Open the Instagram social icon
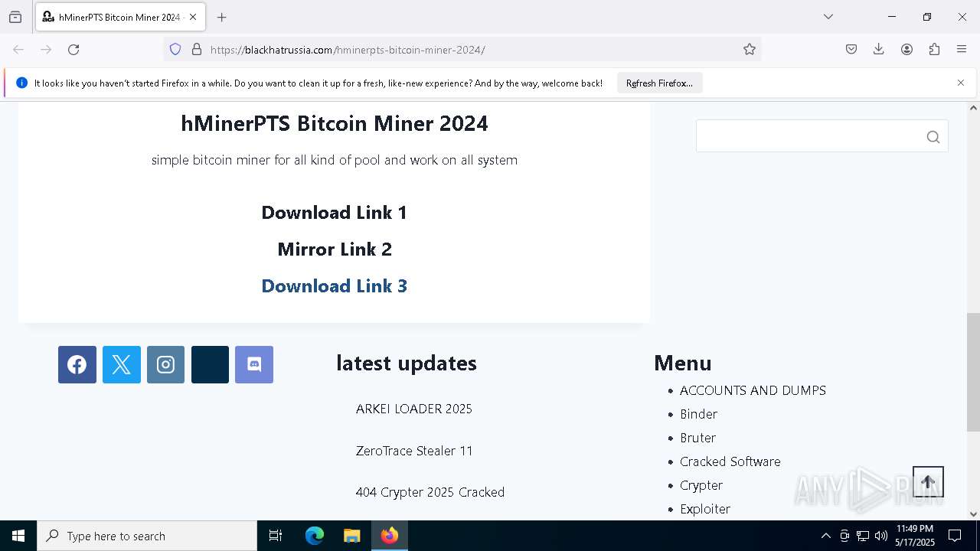The height and width of the screenshot is (551, 980). click(165, 364)
